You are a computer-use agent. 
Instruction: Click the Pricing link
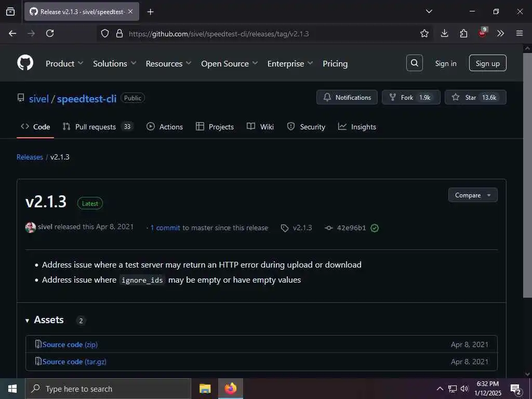[335, 63]
